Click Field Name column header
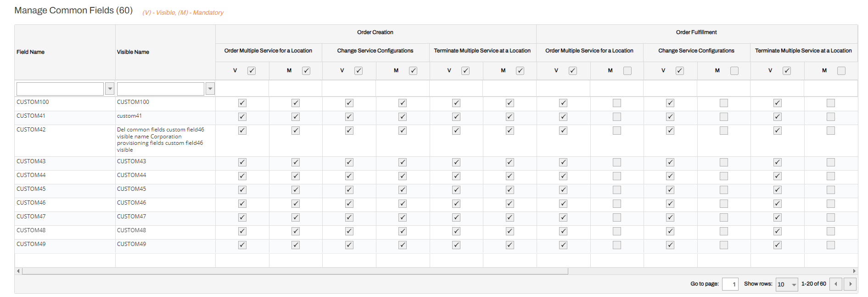The image size is (868, 297). coord(31,52)
